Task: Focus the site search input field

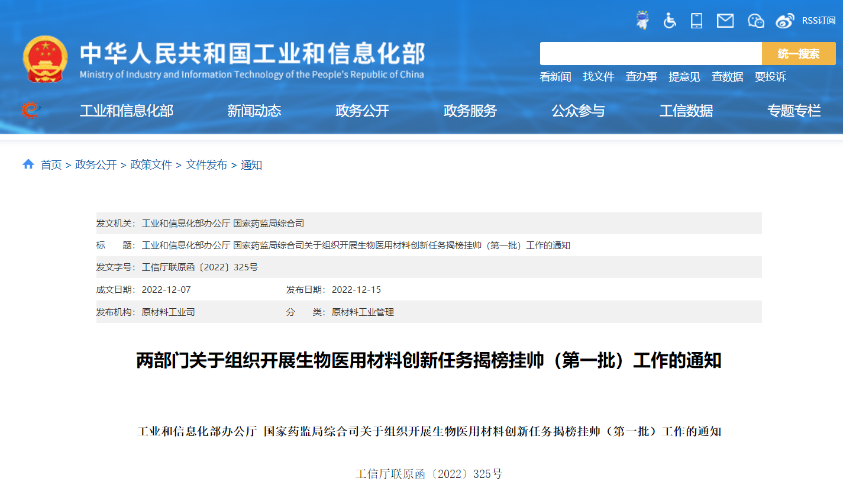Action: (x=651, y=54)
